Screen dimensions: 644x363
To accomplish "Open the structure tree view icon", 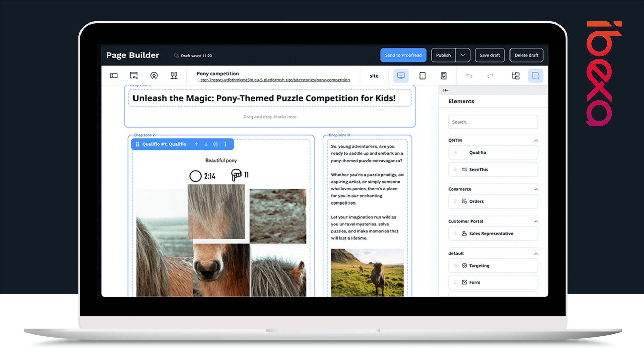I will click(516, 76).
